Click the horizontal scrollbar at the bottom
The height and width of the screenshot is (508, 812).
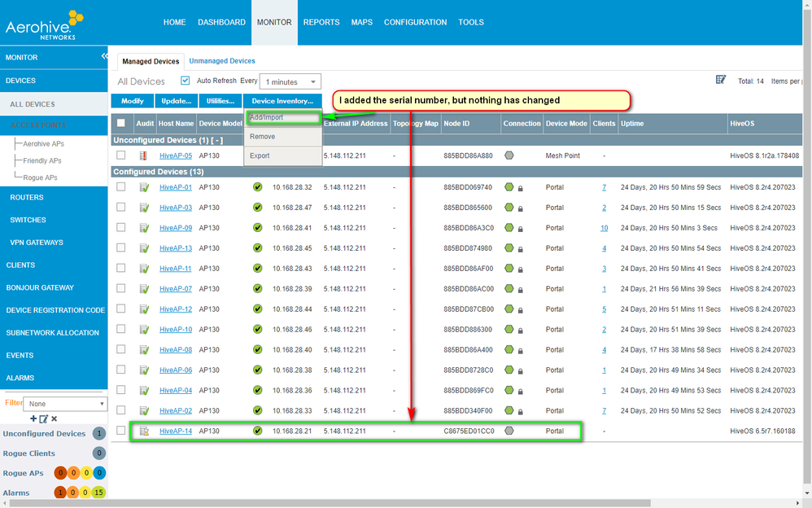[330, 503]
